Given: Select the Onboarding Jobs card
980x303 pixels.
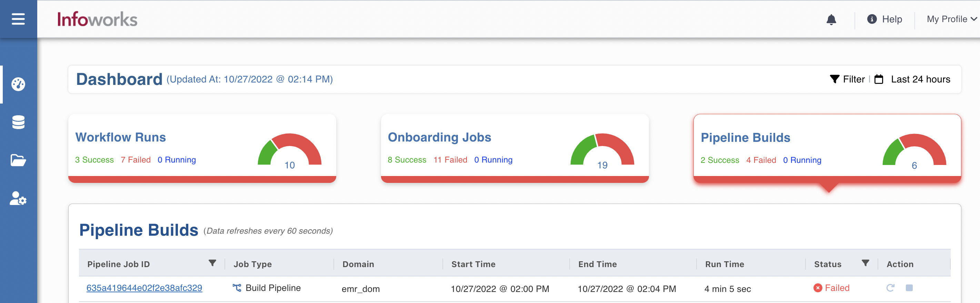Looking at the screenshot, I should tap(515, 148).
